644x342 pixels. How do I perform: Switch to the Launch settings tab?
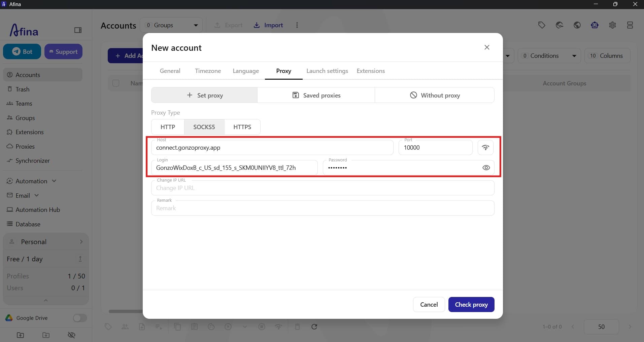coord(327,71)
